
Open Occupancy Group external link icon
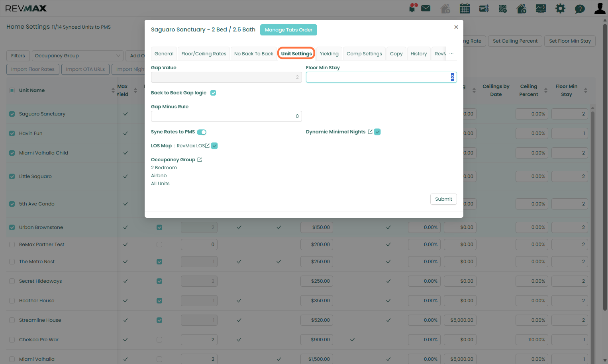200,160
